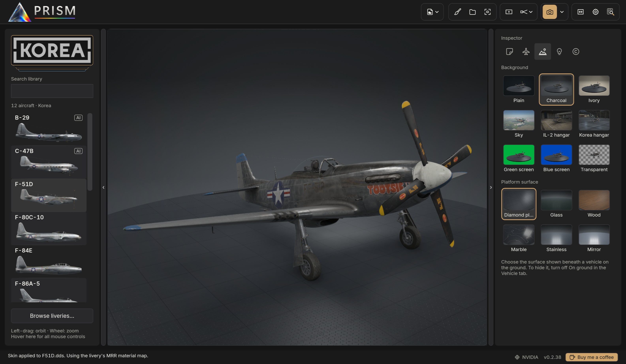This screenshot has width=626, height=364.
Task: Choose the Sky background
Action: (x=519, y=124)
